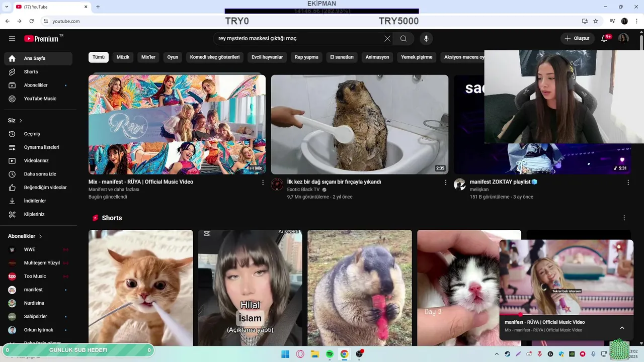Image resolution: width=644 pixels, height=362 pixels.
Task: Select the Mix'ler filter chip
Action: (148, 57)
